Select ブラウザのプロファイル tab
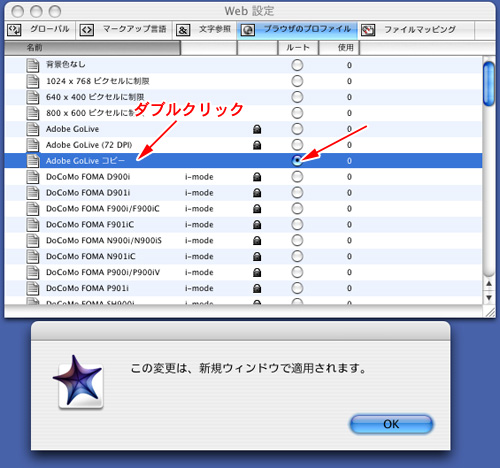 tap(297, 29)
